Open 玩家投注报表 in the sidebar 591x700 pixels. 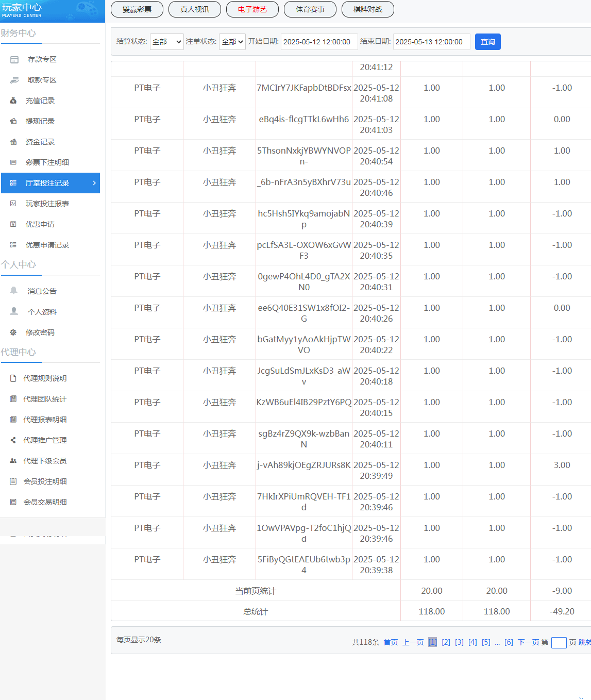[47, 204]
